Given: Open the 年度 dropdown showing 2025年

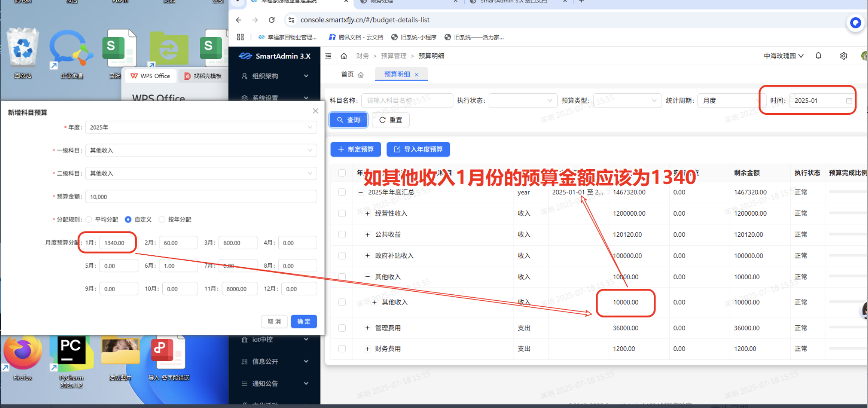Looking at the screenshot, I should (201, 128).
